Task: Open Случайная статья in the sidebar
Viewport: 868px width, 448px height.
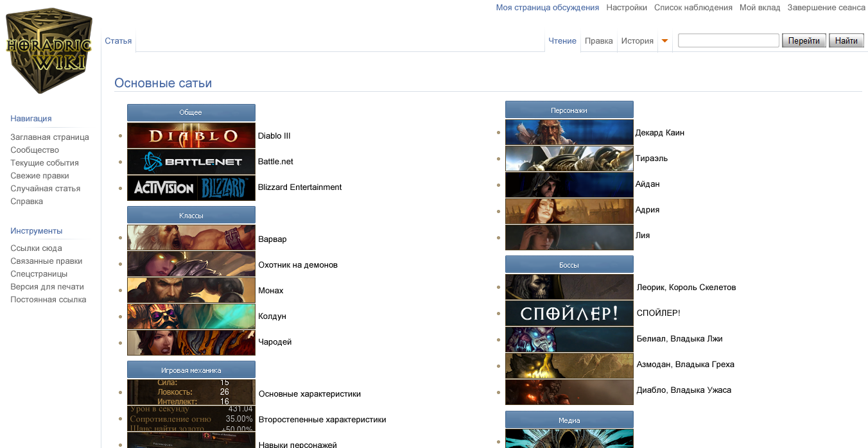Action: [x=45, y=189]
